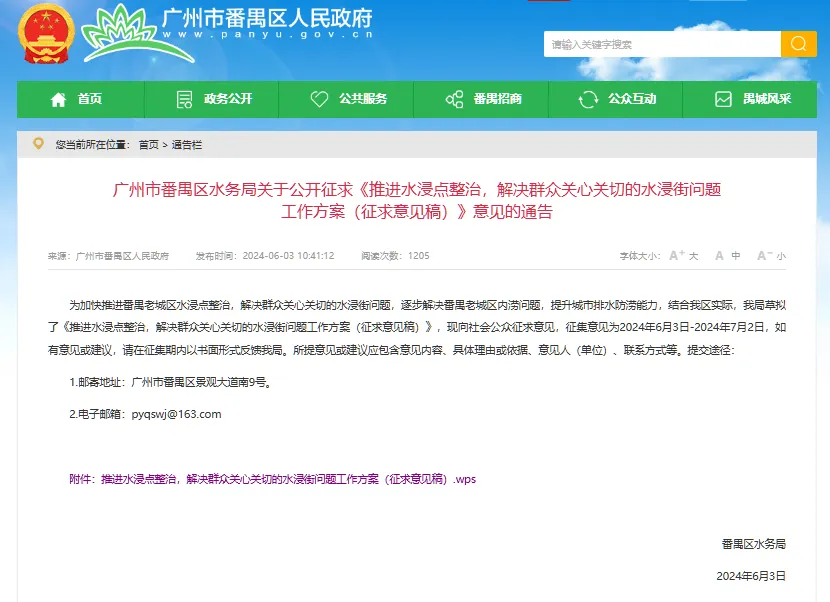Image resolution: width=830 pixels, height=602 pixels.
Task: Click the document icon beside 政务公开
Action: point(184,99)
